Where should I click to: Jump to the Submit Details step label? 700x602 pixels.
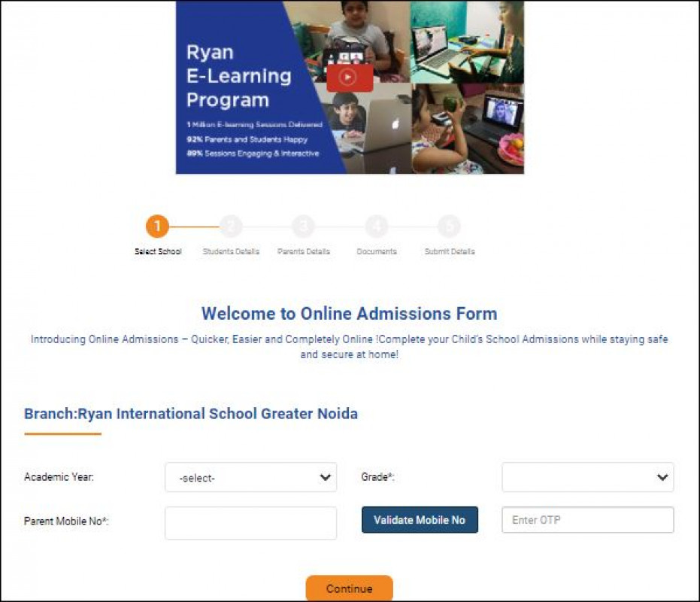[449, 251]
